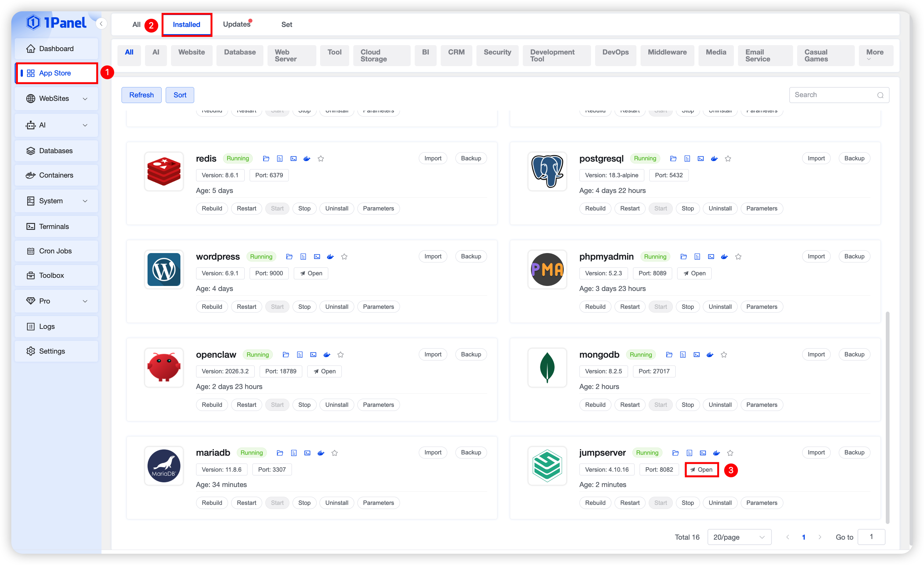Image resolution: width=924 pixels, height=565 pixels.
Task: Collapse sidebar with the arrow icon
Action: (x=101, y=23)
